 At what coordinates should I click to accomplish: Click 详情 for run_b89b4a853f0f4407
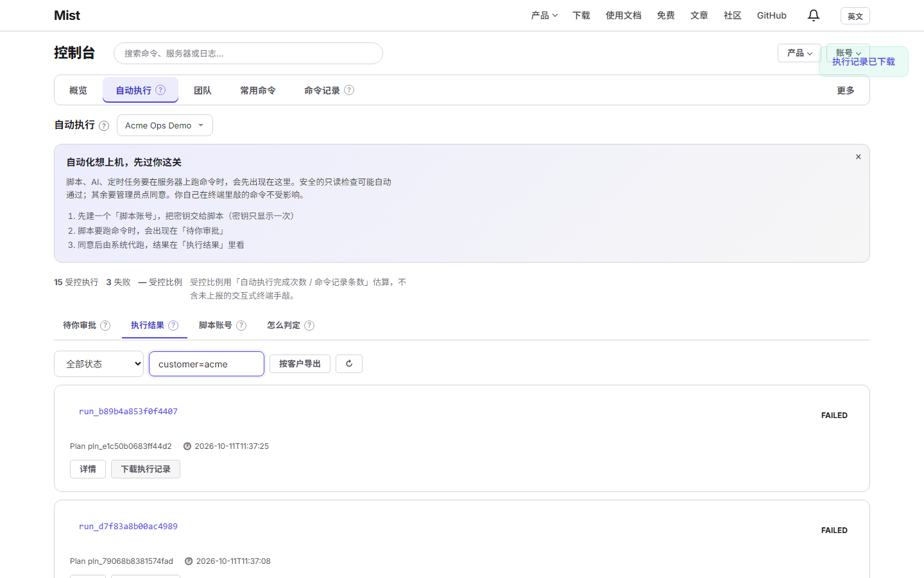coord(88,469)
